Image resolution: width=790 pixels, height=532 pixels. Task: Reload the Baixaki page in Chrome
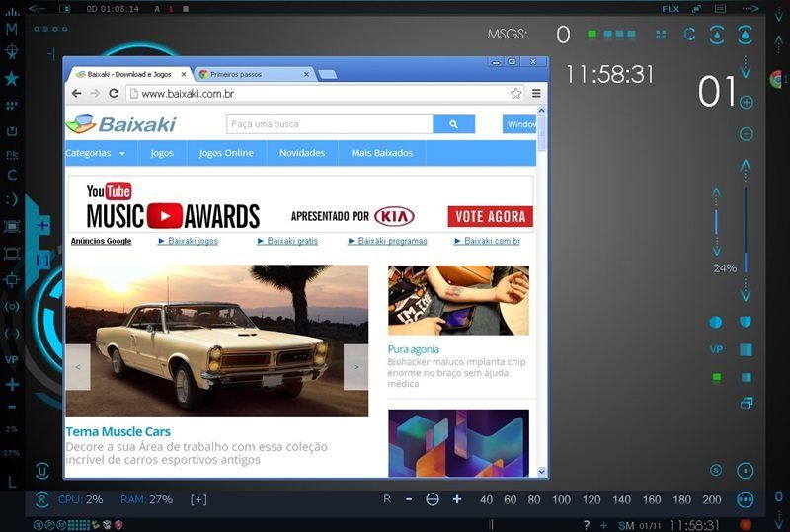click(114, 93)
